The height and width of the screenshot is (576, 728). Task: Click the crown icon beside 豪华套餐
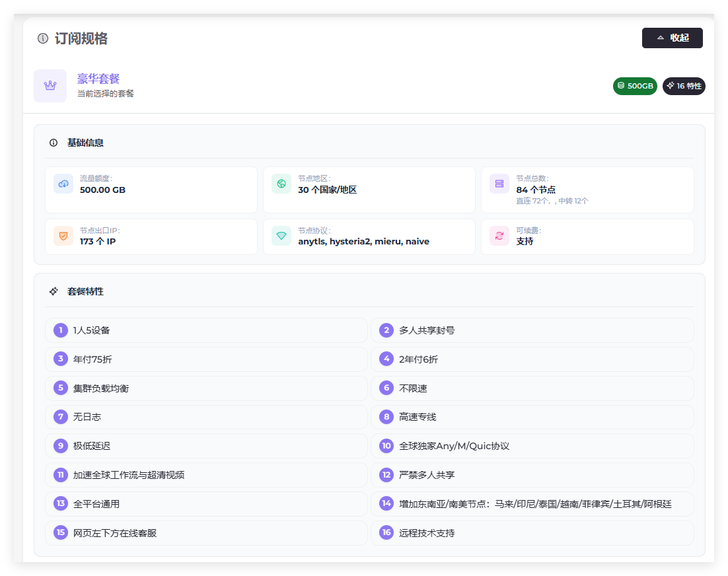(x=50, y=86)
